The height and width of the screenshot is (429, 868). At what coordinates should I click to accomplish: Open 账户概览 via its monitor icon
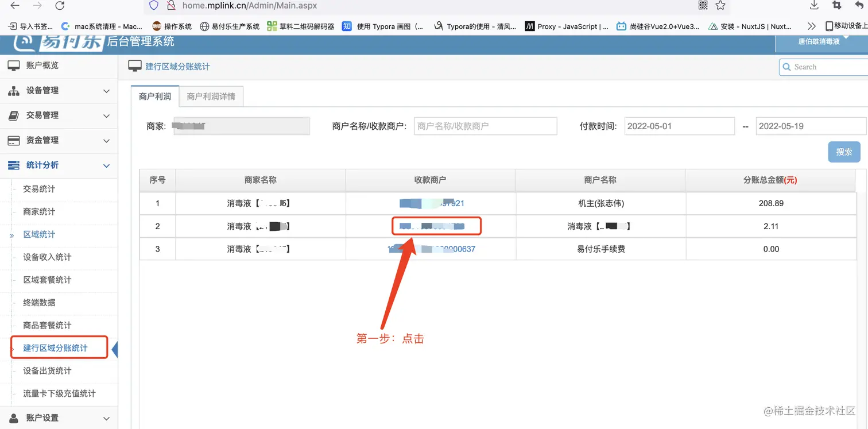14,65
